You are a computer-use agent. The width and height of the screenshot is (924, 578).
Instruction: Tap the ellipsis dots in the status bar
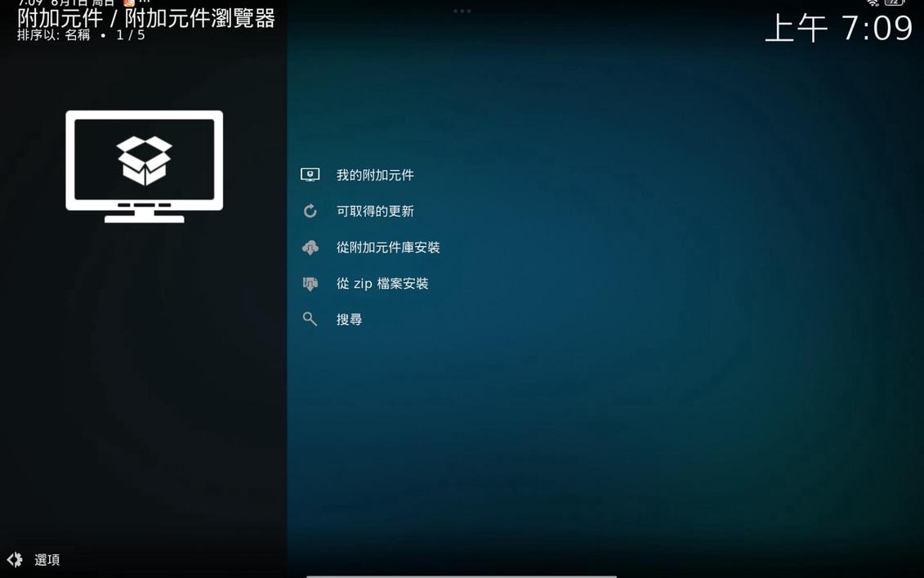(x=143, y=2)
